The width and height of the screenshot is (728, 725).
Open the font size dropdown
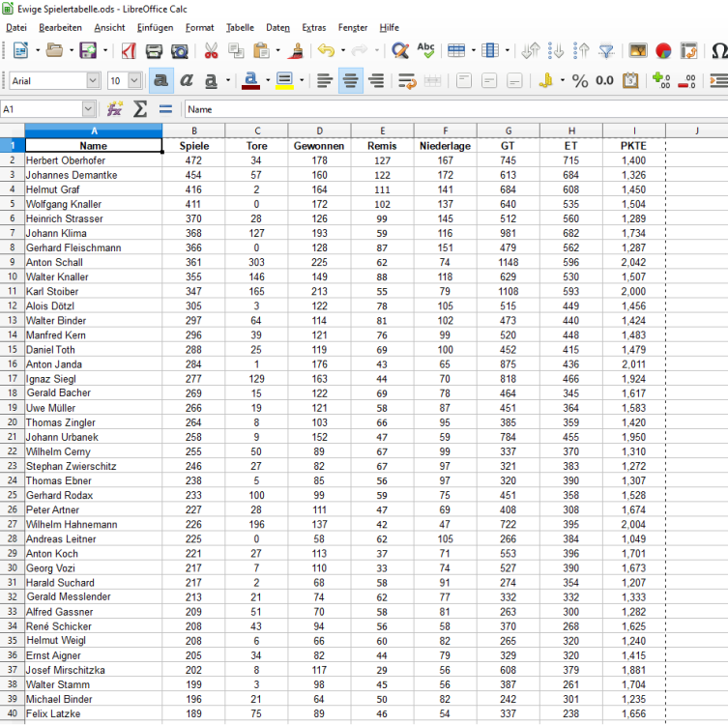135,81
